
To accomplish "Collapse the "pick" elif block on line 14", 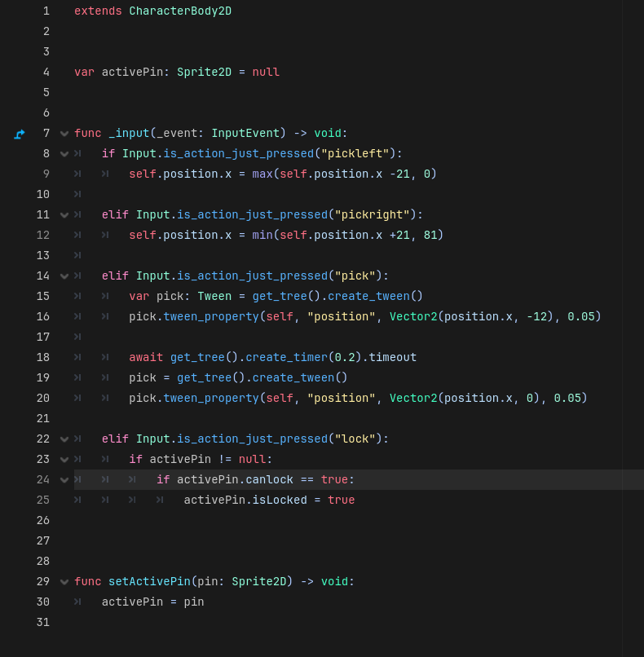I will point(64,276).
